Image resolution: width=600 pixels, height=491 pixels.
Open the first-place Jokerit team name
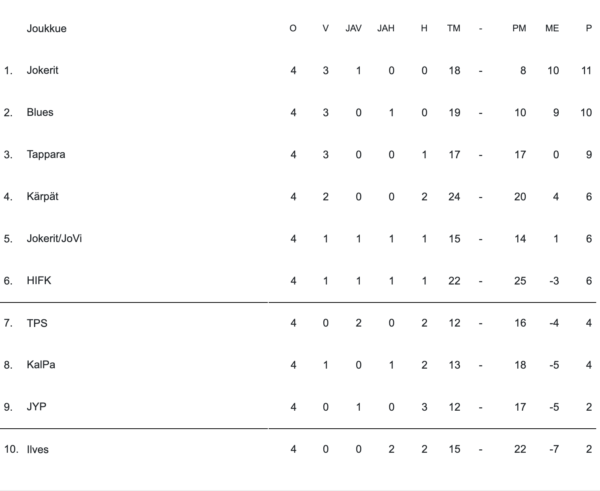(x=43, y=70)
